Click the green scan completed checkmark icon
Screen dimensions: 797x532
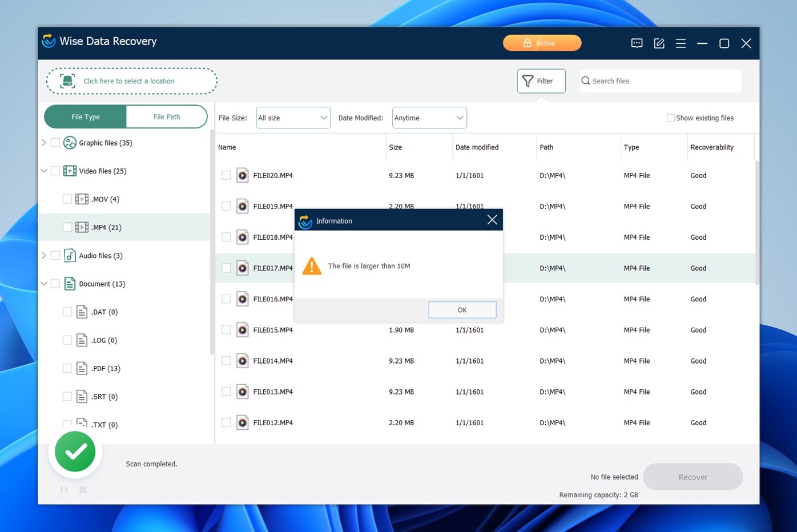(75, 452)
